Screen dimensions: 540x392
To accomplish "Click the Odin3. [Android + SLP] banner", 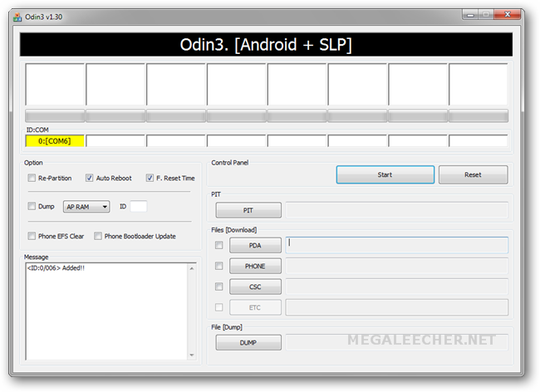I will click(x=266, y=44).
